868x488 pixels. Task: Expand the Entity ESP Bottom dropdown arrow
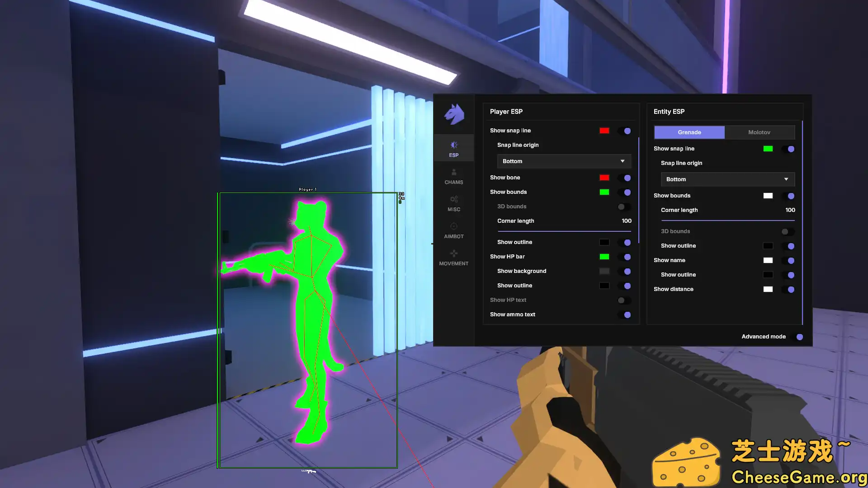click(x=786, y=179)
